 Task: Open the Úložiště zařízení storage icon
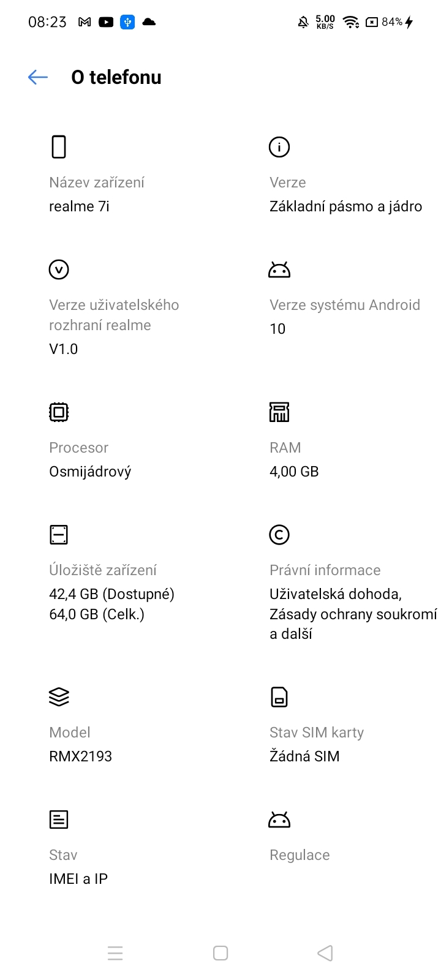[x=59, y=534]
